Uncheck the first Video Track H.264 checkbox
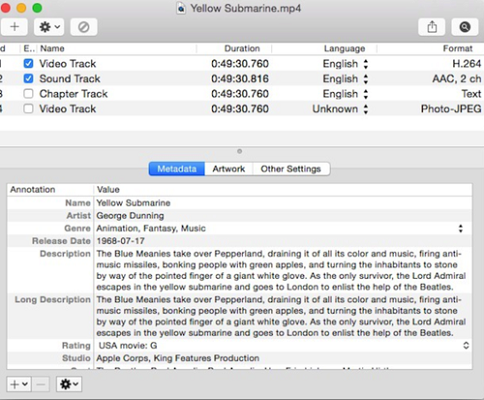Image resolution: width=484 pixels, height=400 pixels. [x=29, y=63]
